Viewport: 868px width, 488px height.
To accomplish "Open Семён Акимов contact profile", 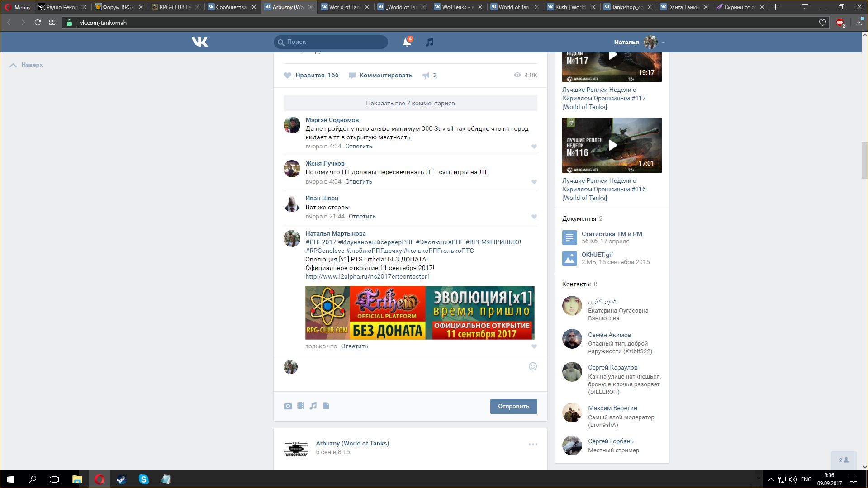I will 609,335.
